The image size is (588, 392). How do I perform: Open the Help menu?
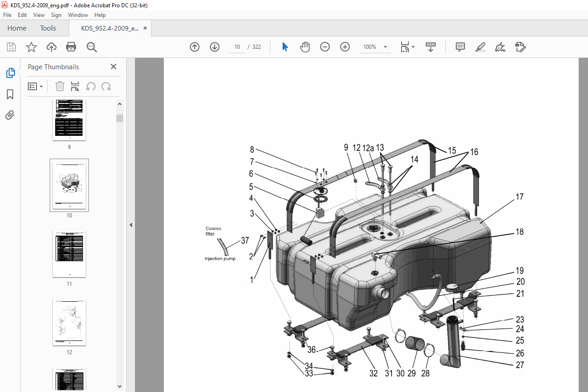pos(99,15)
